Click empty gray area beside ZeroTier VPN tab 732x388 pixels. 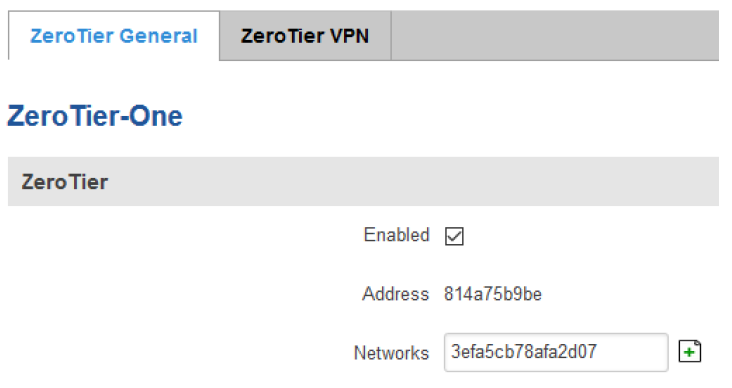point(555,36)
